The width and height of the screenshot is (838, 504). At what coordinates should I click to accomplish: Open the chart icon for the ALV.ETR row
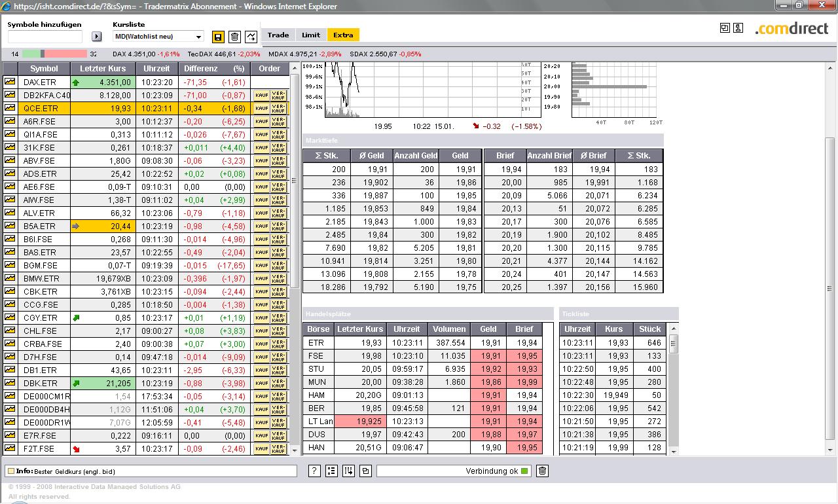pyautogui.click(x=10, y=213)
